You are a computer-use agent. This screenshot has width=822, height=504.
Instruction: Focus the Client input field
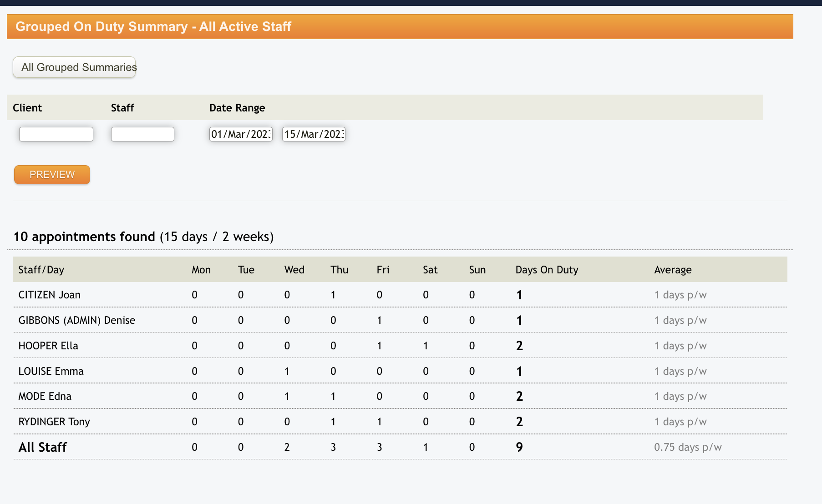pyautogui.click(x=56, y=134)
